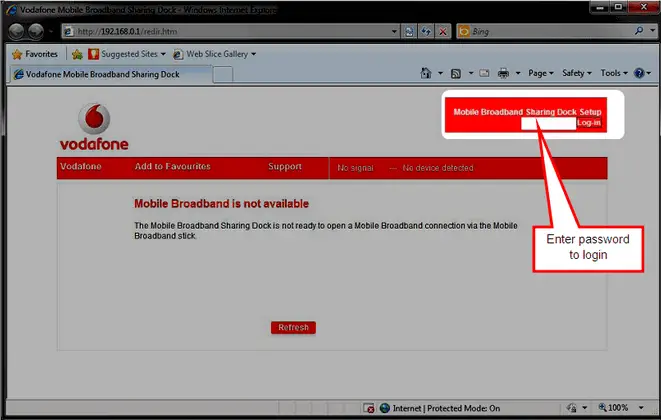
Task: Expand the Home button dropdown arrow
Action: coord(440,73)
